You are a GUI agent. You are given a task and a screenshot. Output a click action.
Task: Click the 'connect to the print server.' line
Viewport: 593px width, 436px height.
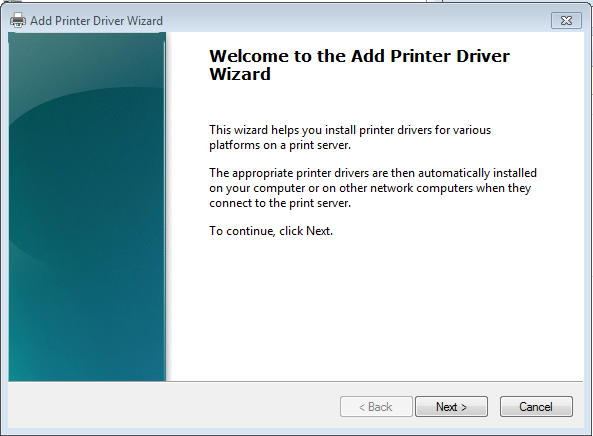tap(280, 203)
